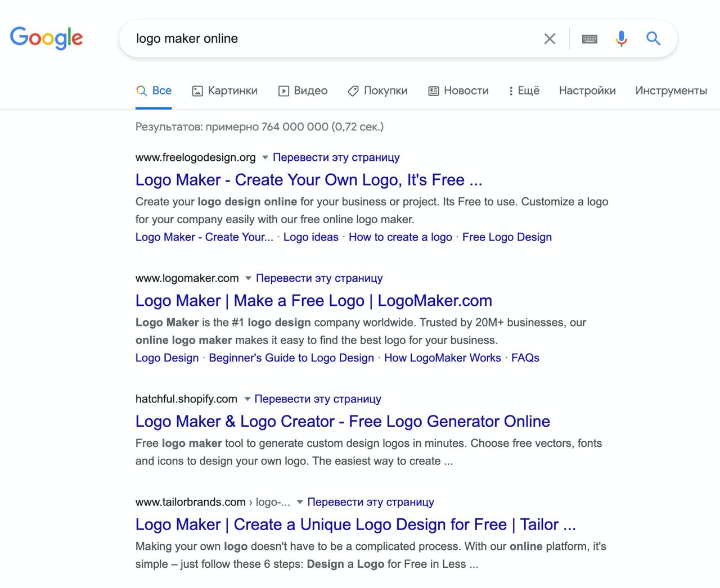This screenshot has width=720, height=588.
Task: Click the magnifying glass search button
Action: (x=653, y=38)
